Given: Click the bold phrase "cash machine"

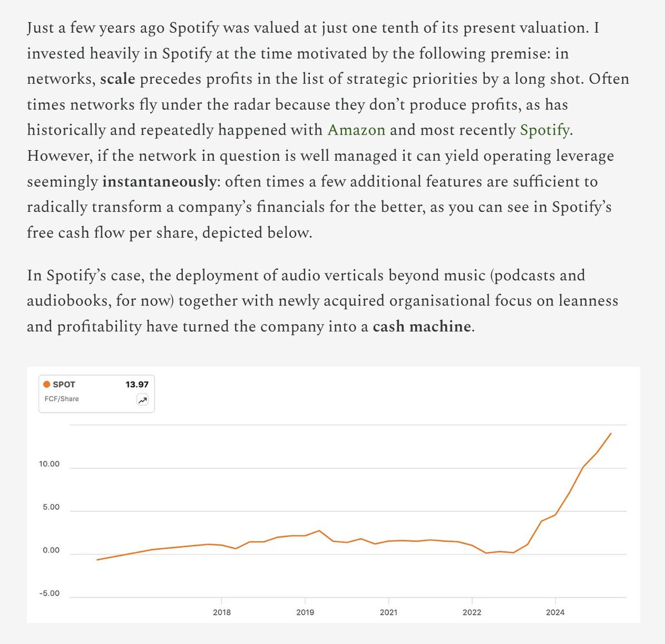Looking at the screenshot, I should click(422, 326).
